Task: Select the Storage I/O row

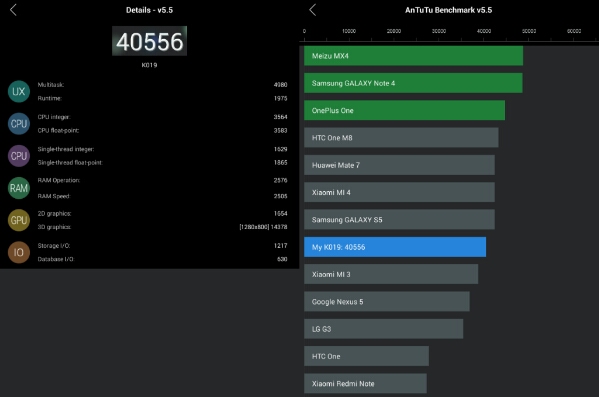Action: click(x=162, y=246)
